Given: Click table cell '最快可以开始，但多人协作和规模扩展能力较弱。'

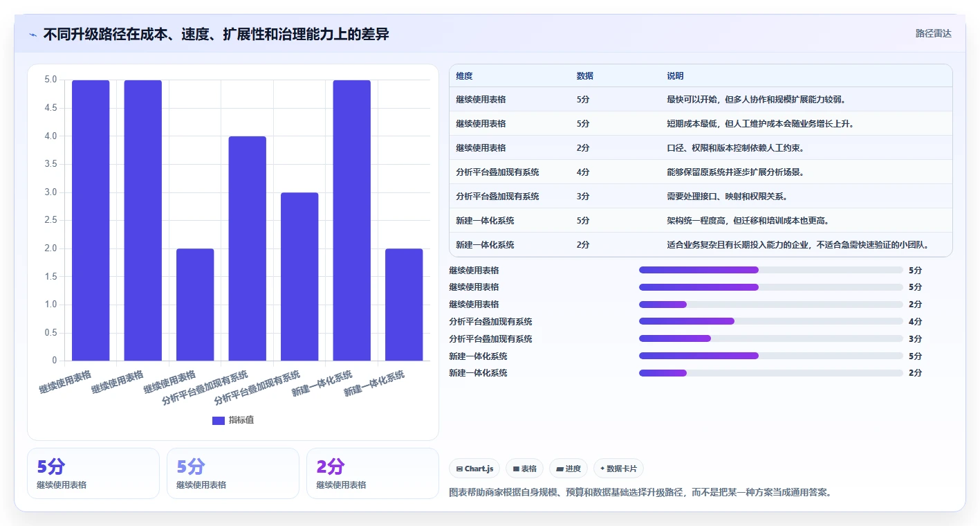Looking at the screenshot, I should [757, 100].
